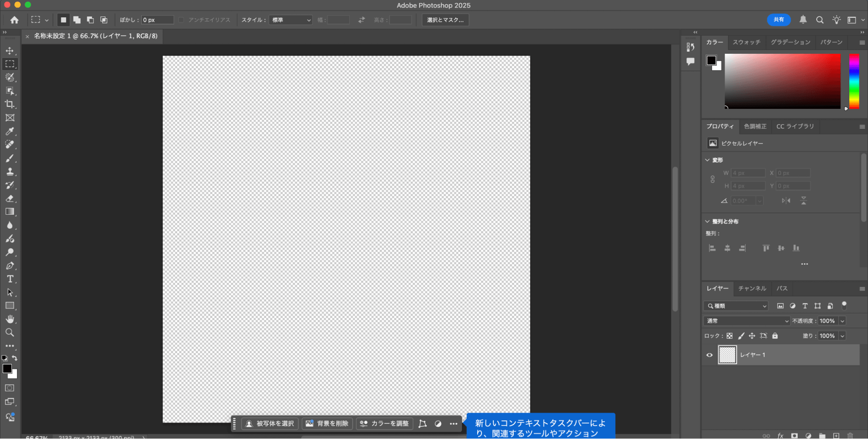Enable the アンチエイリアス checkbox
This screenshot has height=439, width=868.
(x=181, y=20)
